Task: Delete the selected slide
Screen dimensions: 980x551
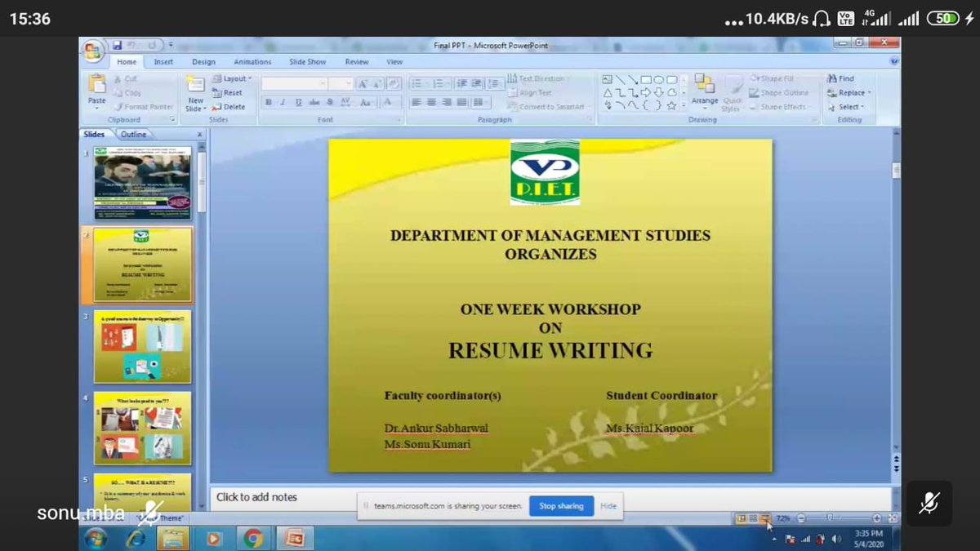Action: [229, 107]
